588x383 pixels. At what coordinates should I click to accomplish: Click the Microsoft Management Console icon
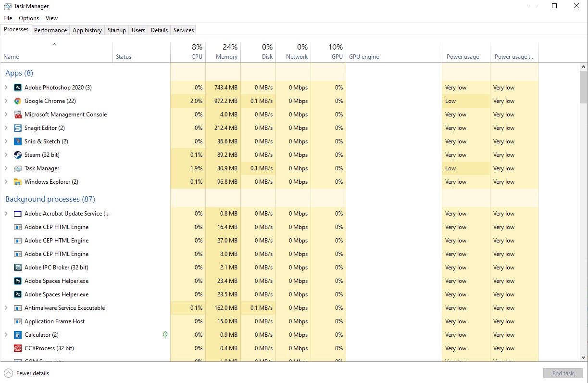pos(18,115)
